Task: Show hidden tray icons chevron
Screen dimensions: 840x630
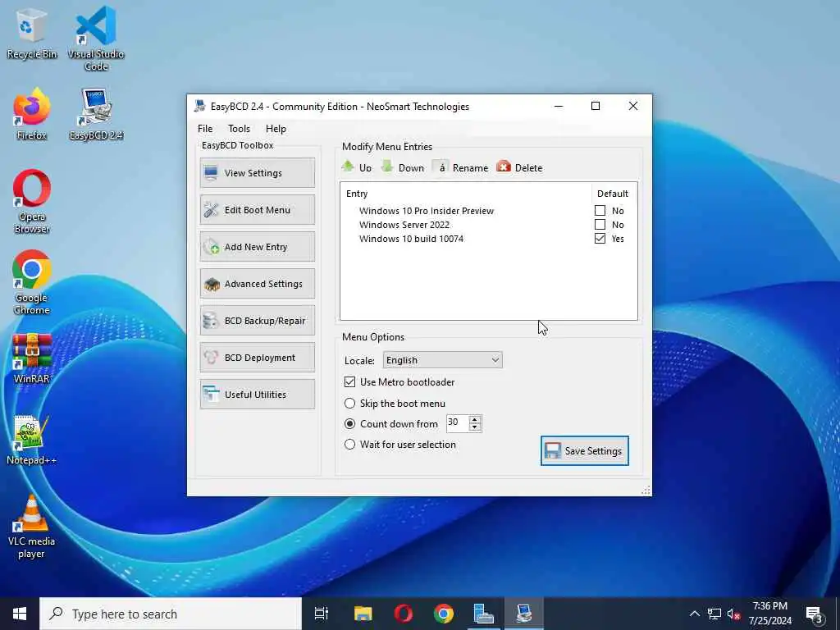Action: point(694,614)
